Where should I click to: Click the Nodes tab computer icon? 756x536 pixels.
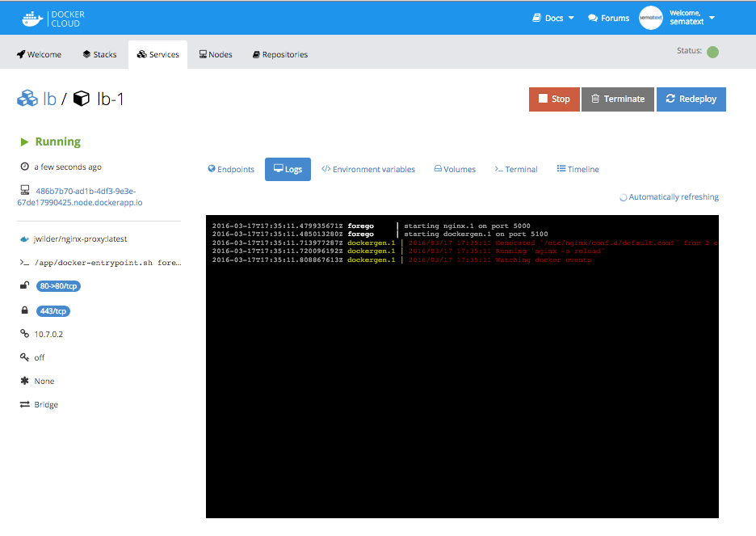click(x=203, y=54)
